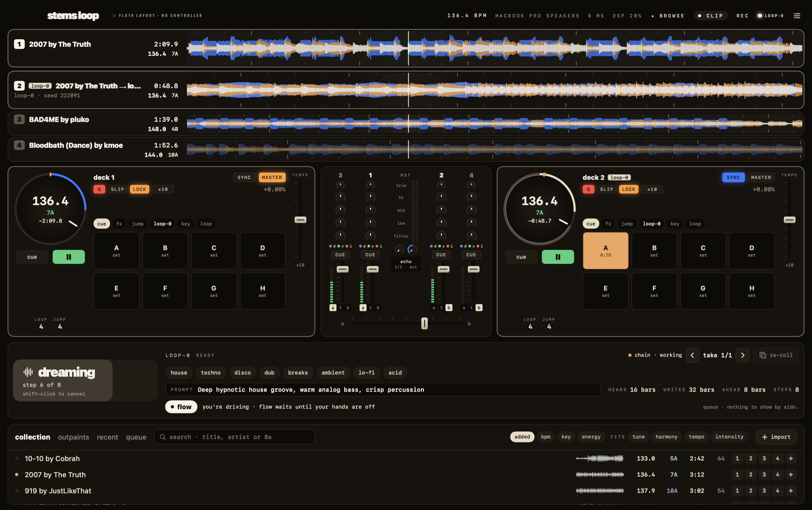
Task: Toggle MASTER on deck 2
Action: (761, 177)
